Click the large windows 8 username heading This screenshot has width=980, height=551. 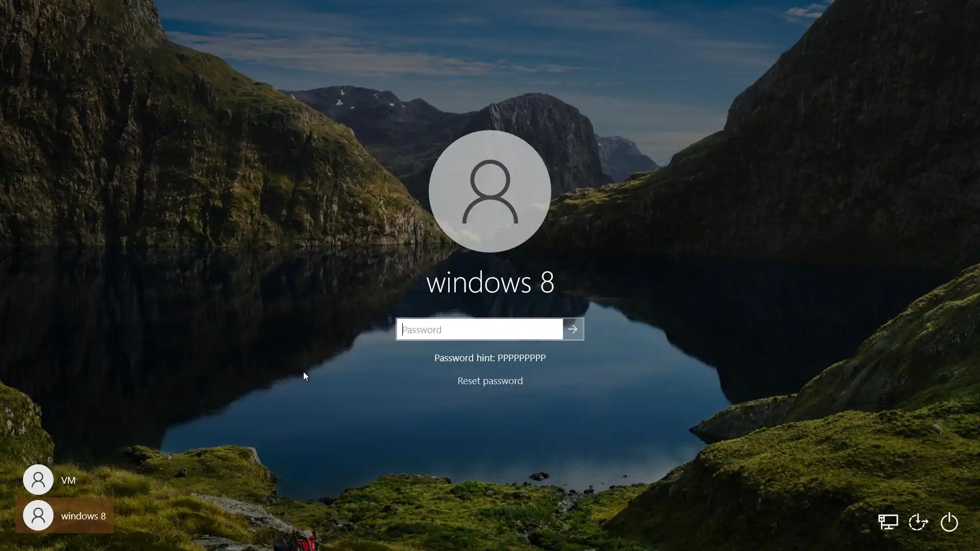(490, 282)
